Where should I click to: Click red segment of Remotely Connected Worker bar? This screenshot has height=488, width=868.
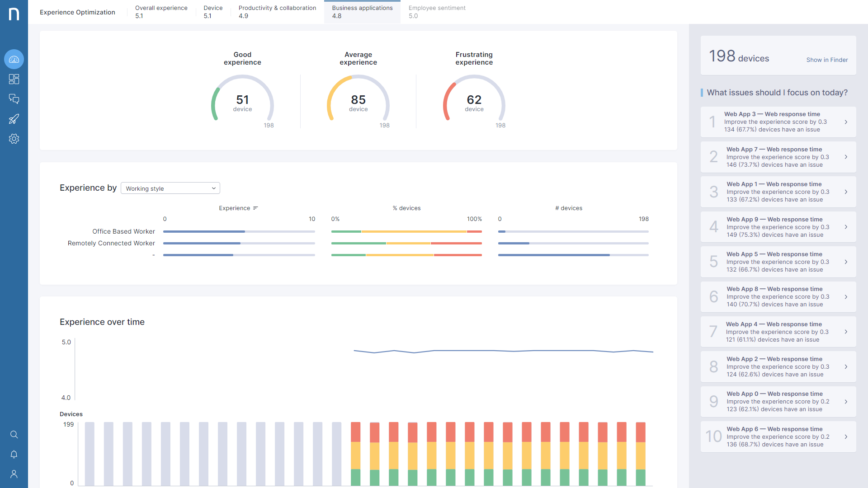click(457, 243)
